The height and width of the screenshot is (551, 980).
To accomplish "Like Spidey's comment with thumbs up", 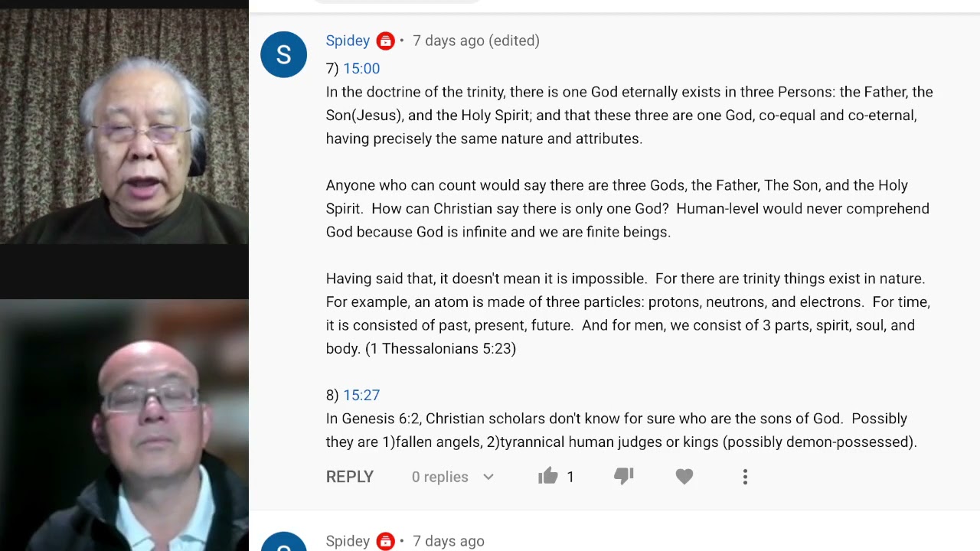I will [548, 476].
